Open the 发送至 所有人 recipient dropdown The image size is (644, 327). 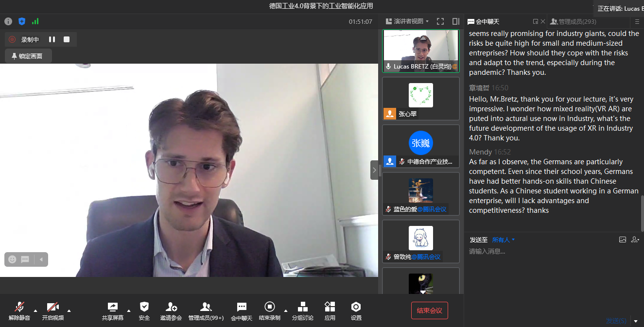tap(503, 240)
